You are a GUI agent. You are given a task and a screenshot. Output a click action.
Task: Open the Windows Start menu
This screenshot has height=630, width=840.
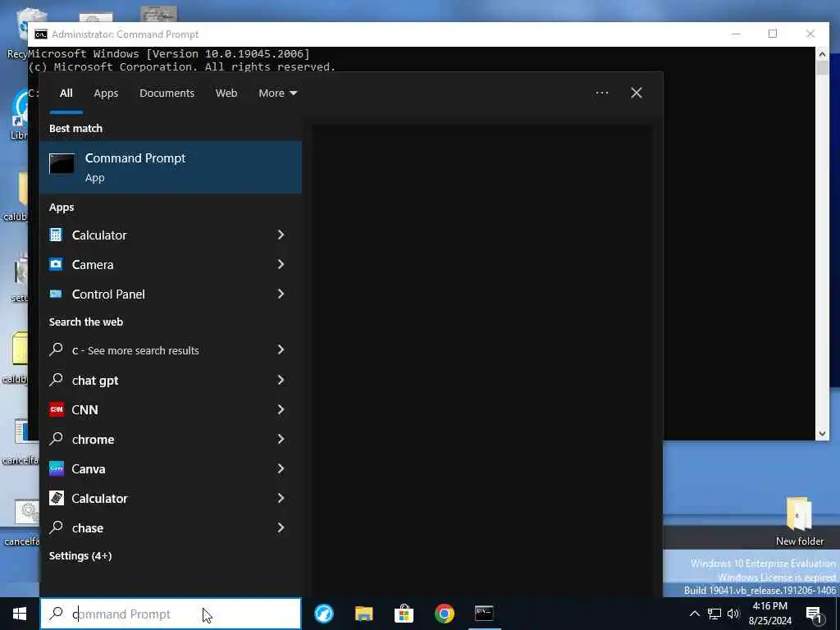click(x=20, y=614)
